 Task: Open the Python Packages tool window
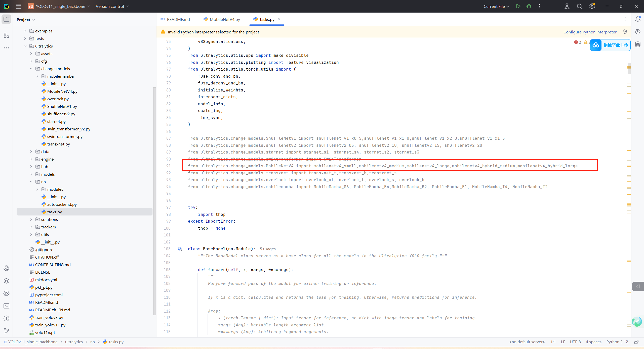point(7,281)
